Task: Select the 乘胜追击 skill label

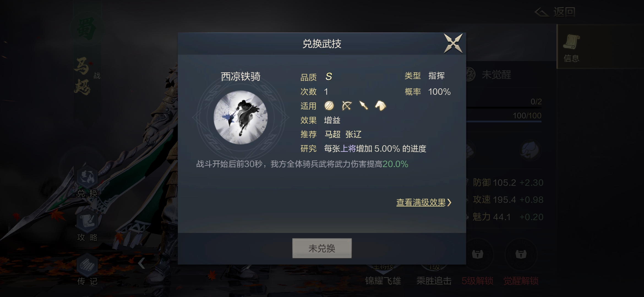Action: (x=434, y=281)
